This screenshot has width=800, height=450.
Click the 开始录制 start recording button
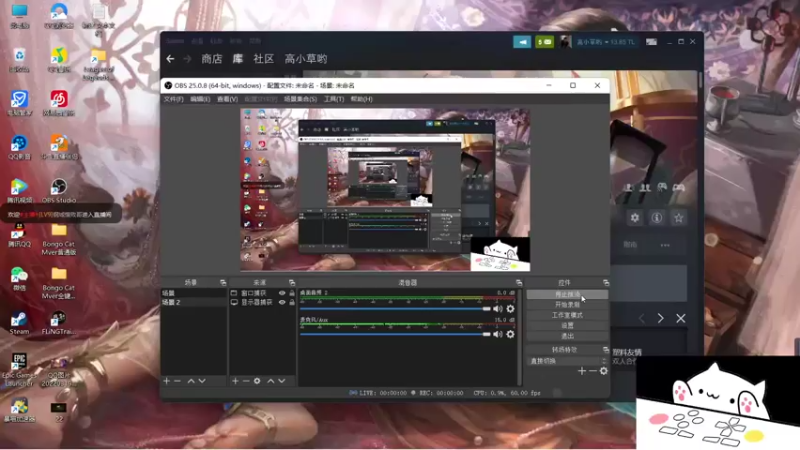(x=567, y=305)
